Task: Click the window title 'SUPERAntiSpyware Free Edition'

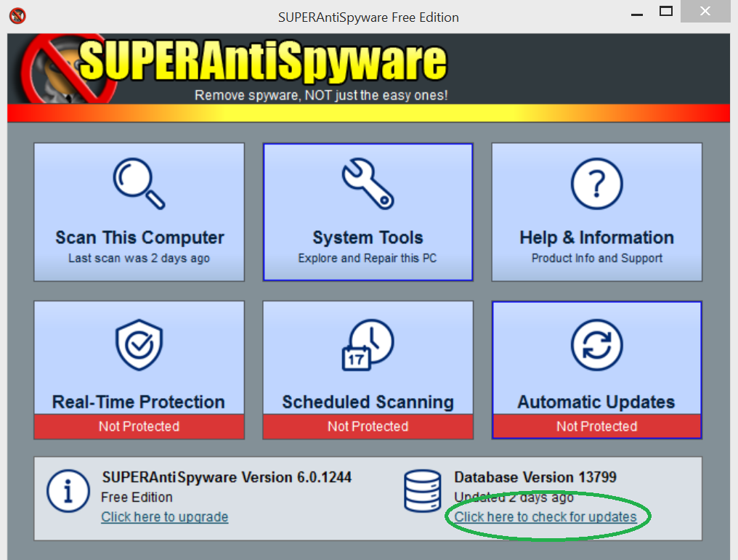Action: click(x=368, y=17)
